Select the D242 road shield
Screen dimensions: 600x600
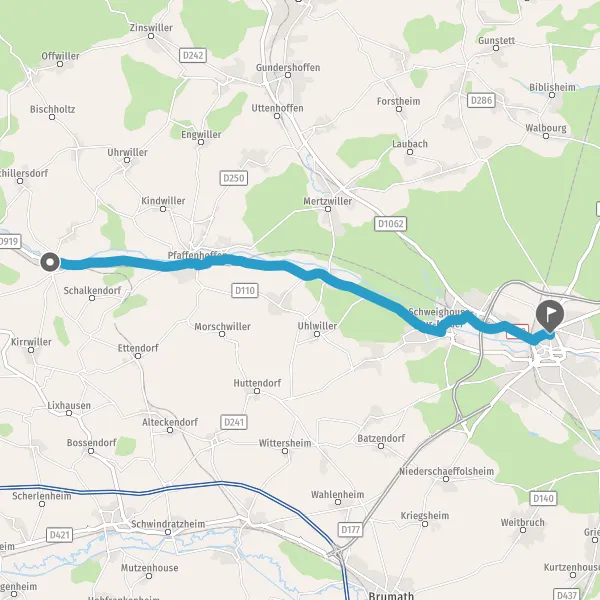[x=193, y=55]
